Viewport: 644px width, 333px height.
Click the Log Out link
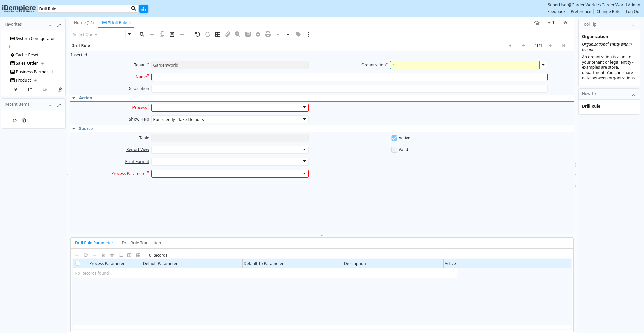click(x=633, y=12)
